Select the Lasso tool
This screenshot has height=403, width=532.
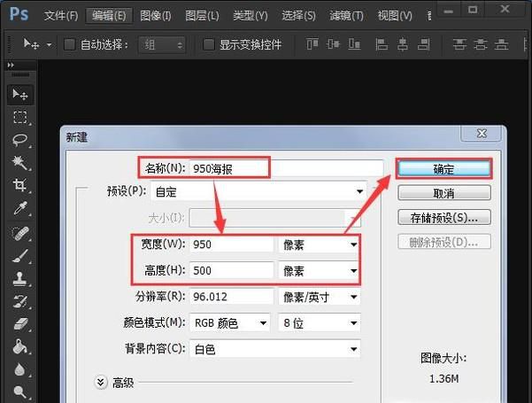point(20,140)
